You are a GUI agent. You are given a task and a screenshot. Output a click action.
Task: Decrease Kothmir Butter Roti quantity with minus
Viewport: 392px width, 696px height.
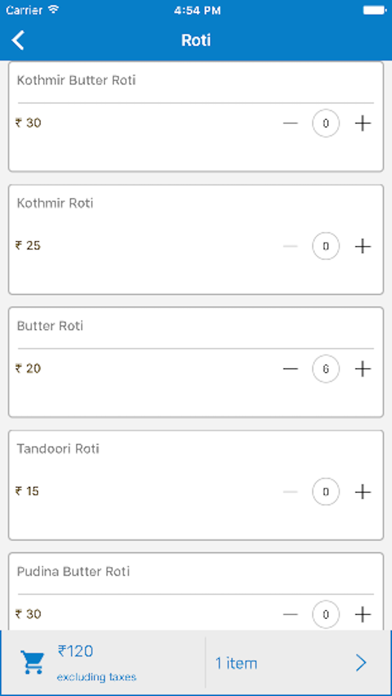pyautogui.click(x=290, y=123)
